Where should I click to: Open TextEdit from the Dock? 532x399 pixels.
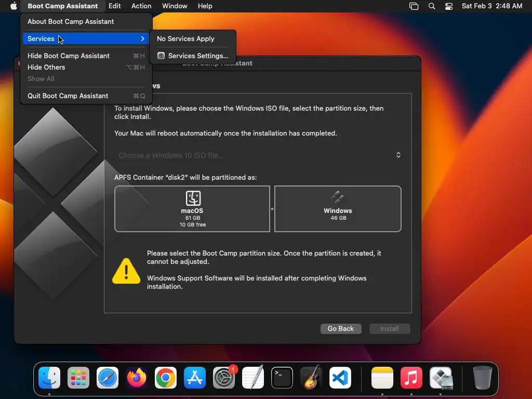coord(253,377)
